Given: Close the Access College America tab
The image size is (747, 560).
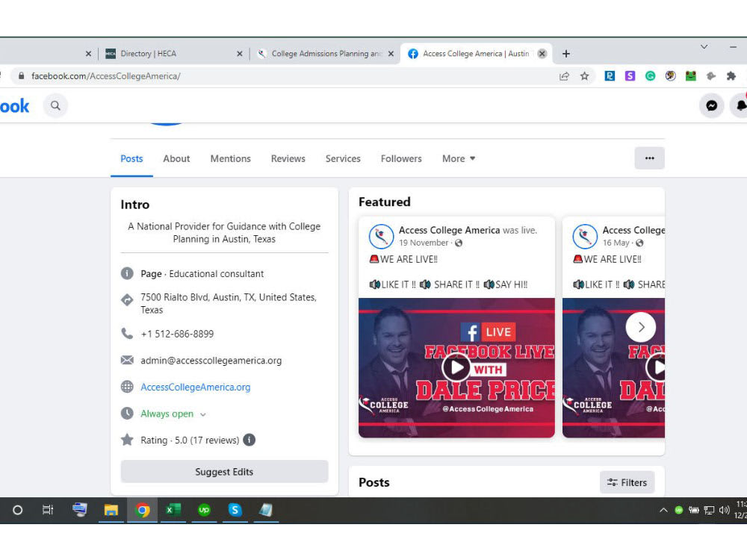Looking at the screenshot, I should click(542, 54).
